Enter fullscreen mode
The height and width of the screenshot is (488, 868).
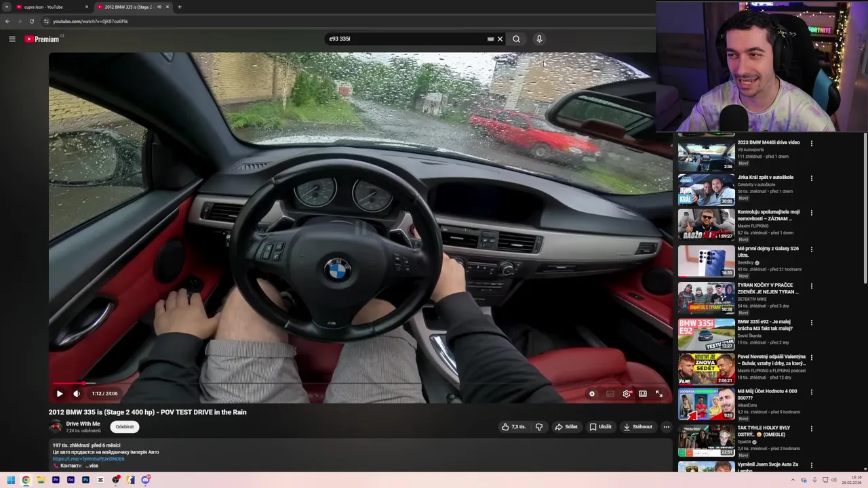tap(659, 394)
